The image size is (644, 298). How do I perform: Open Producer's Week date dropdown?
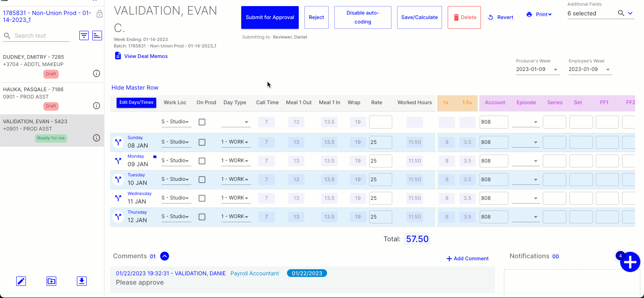tap(538, 69)
